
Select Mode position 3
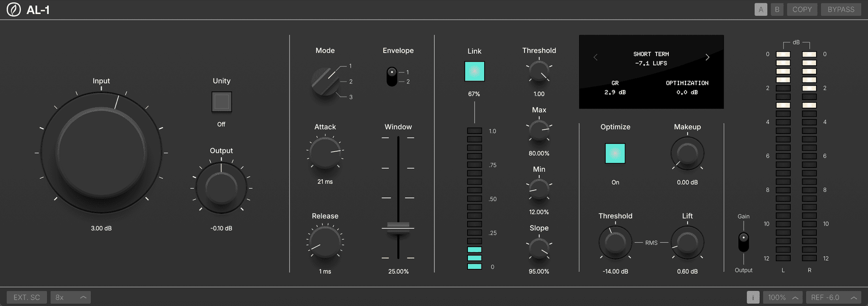click(x=351, y=97)
